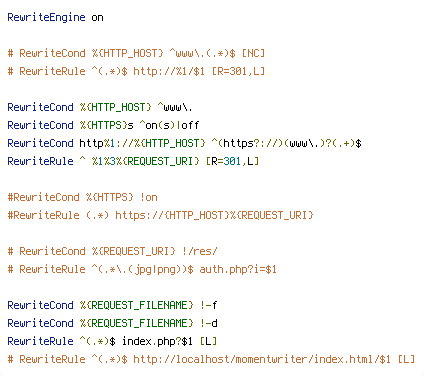Image resolution: width=424 pixels, height=376 pixels.
Task: Click the %{HTTPS}s condition variable
Action: coord(107,125)
